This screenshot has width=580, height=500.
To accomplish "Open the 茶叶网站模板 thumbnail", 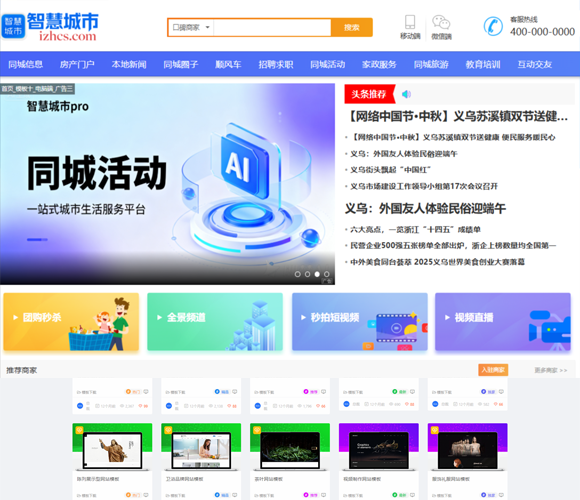I will [x=290, y=447].
